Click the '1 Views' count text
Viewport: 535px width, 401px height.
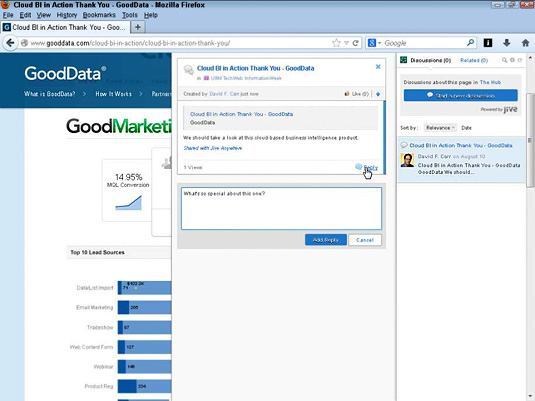tap(193, 168)
